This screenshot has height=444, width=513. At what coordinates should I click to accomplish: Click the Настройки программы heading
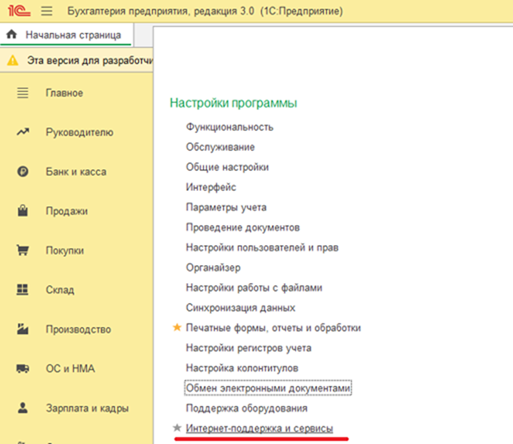point(233,103)
